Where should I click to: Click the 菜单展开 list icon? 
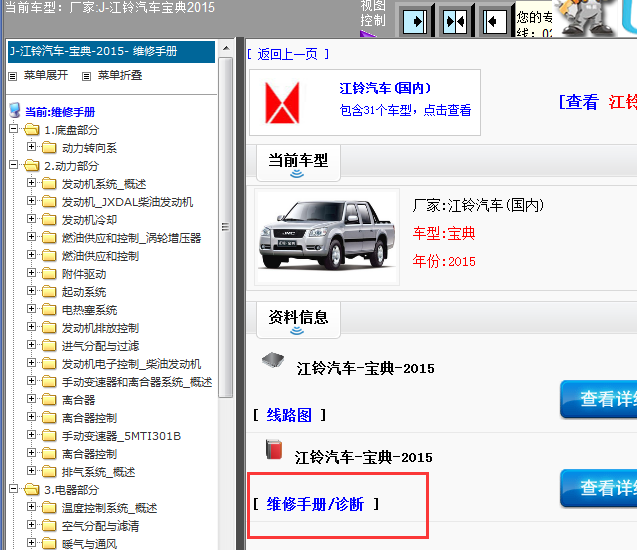13,76
